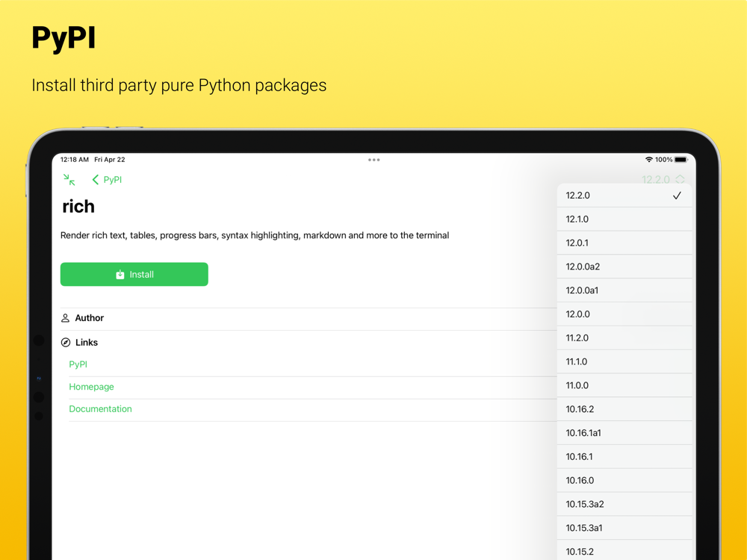Choose version 10.15.3a2
The height and width of the screenshot is (560, 747).
point(624,504)
